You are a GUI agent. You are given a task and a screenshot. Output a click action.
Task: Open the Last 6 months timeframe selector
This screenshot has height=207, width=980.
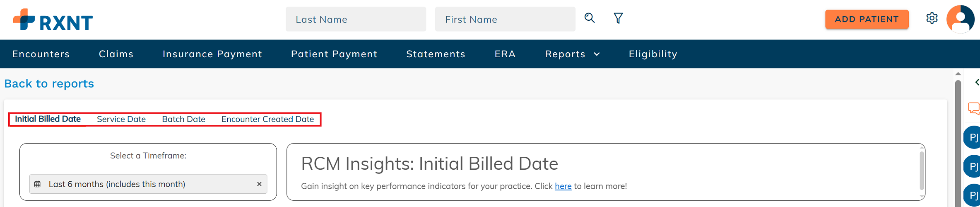pos(148,184)
